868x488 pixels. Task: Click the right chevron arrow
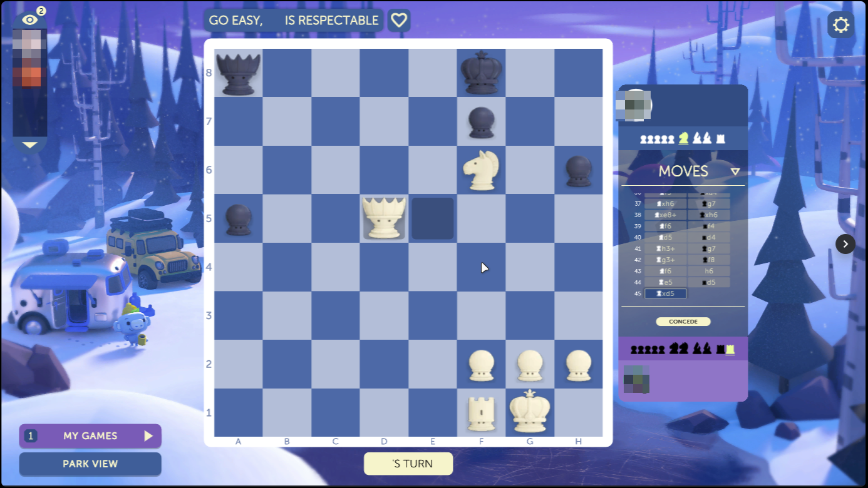(x=845, y=243)
